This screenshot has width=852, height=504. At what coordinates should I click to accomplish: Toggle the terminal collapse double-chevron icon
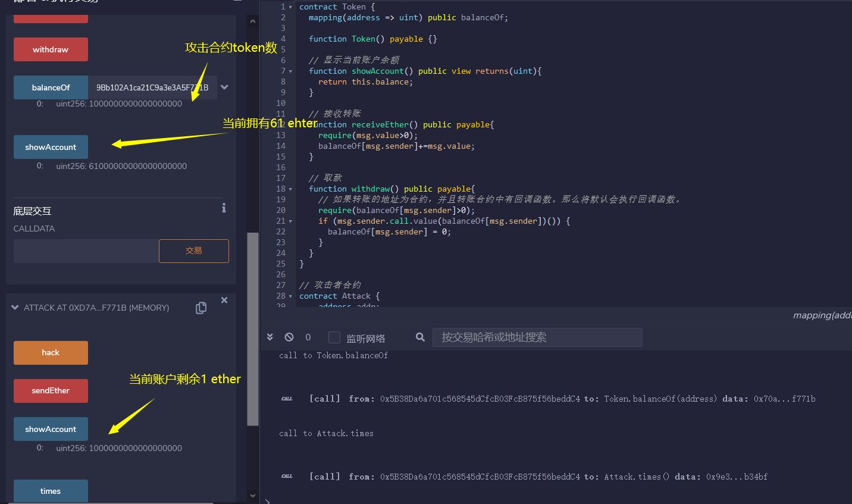[x=270, y=337]
